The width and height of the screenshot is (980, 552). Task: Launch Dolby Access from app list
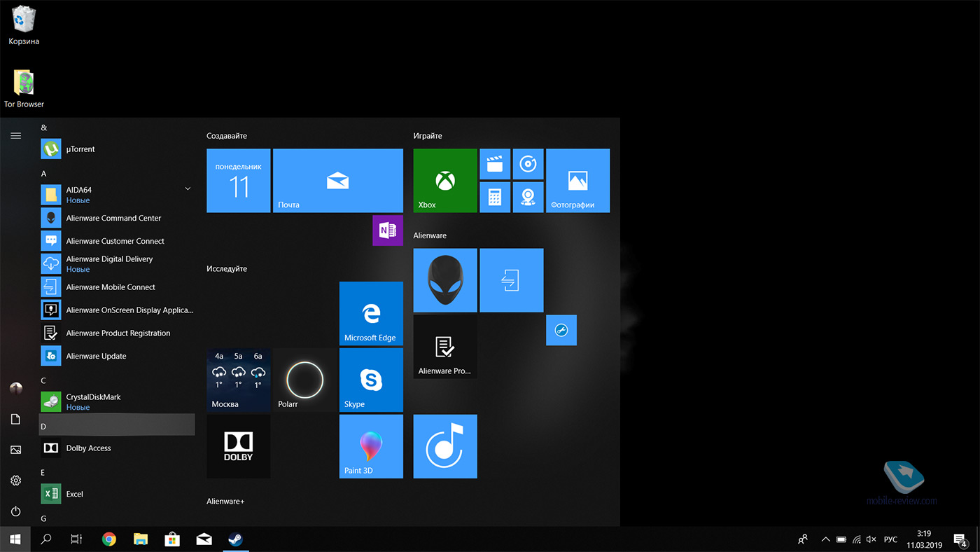pos(117,448)
